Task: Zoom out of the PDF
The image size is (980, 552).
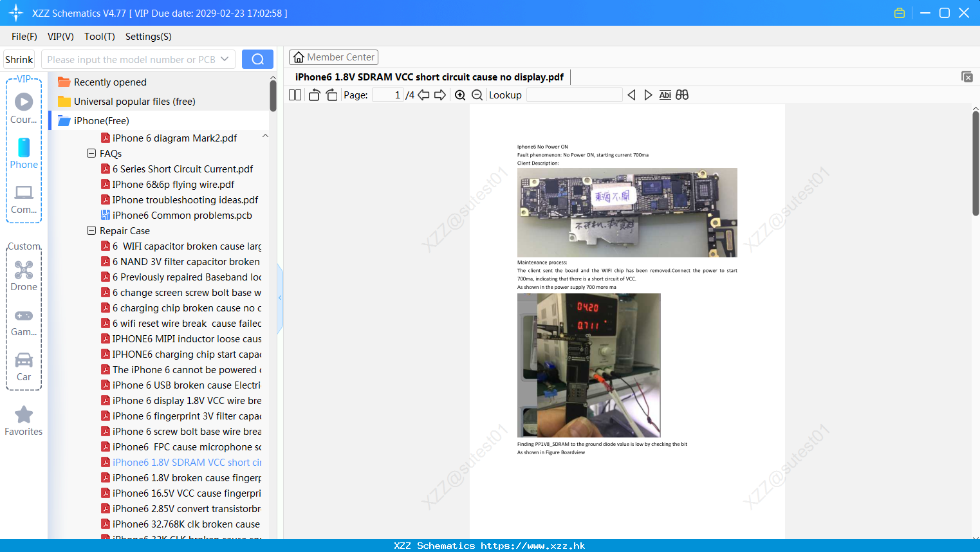Action: tap(477, 95)
